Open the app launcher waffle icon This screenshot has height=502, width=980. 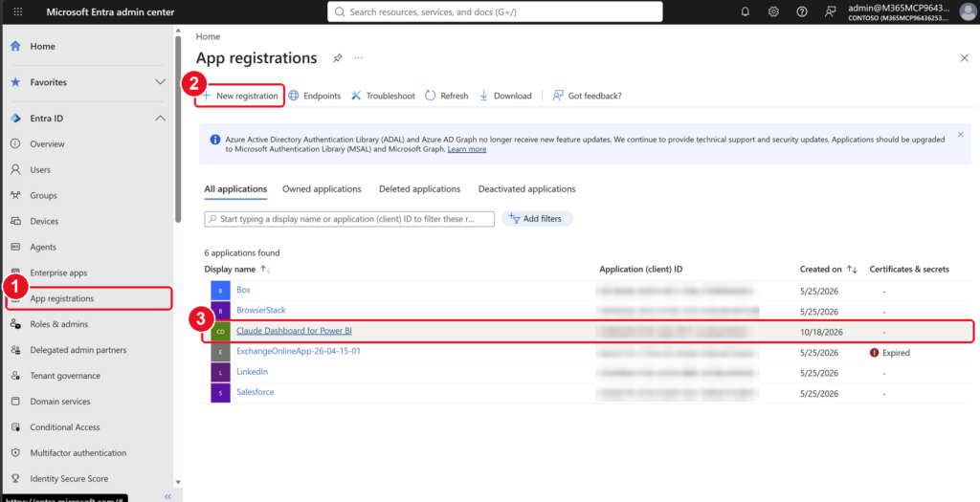[x=18, y=11]
